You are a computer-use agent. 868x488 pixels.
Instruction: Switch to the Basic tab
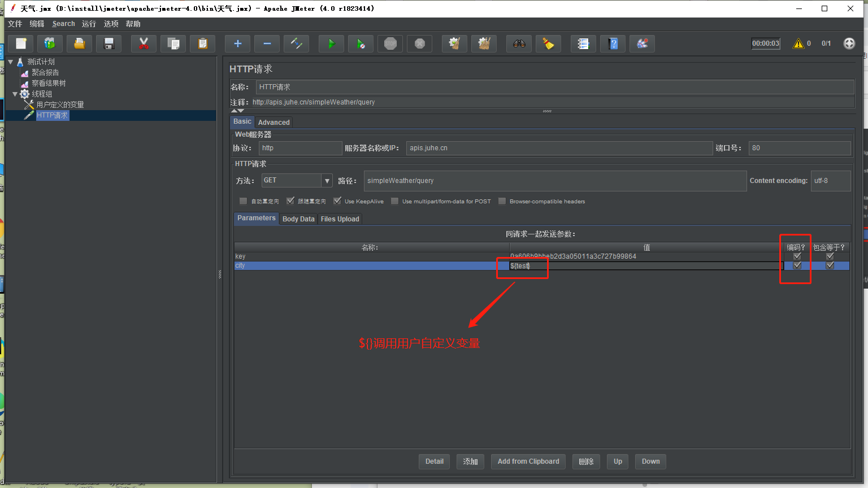(x=242, y=121)
